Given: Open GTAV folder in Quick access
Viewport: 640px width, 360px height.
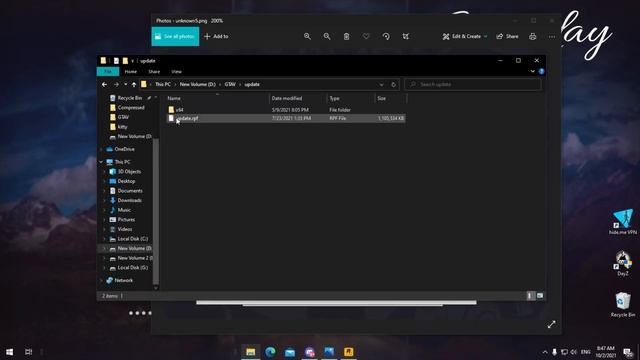Looking at the screenshot, I should [123, 117].
